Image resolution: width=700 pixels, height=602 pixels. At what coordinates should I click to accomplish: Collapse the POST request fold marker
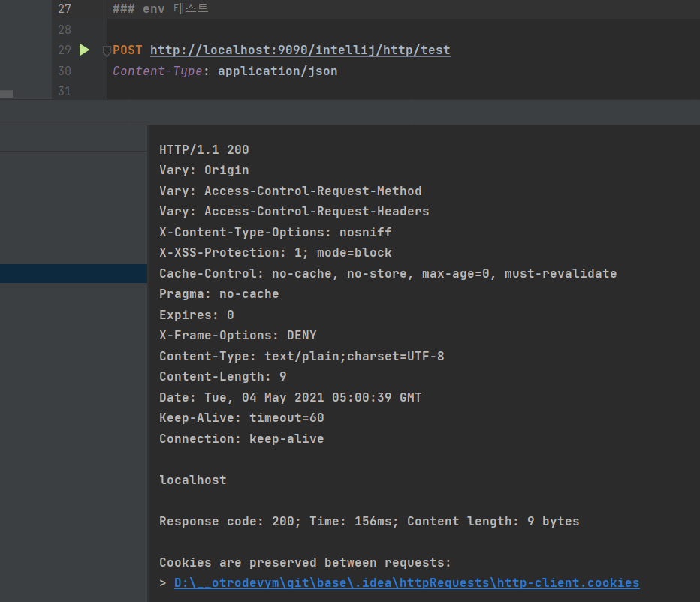pos(107,50)
